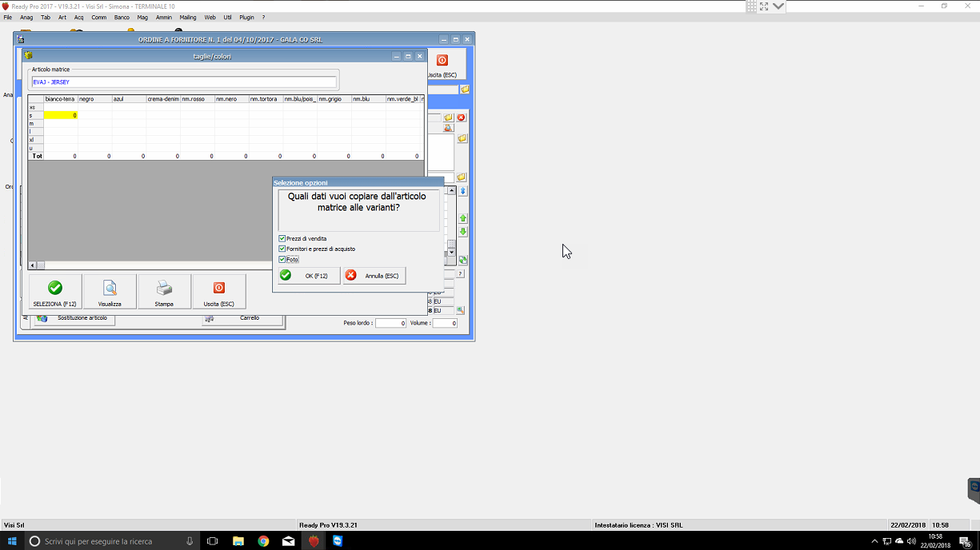Open the Web menu
Viewport: 980px width, 550px height.
click(x=210, y=17)
